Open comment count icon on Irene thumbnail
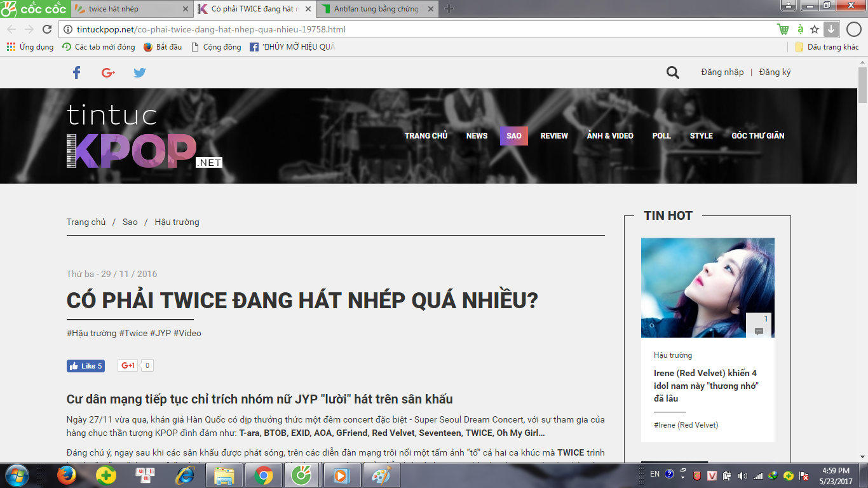This screenshot has height=488, width=868. tap(759, 325)
